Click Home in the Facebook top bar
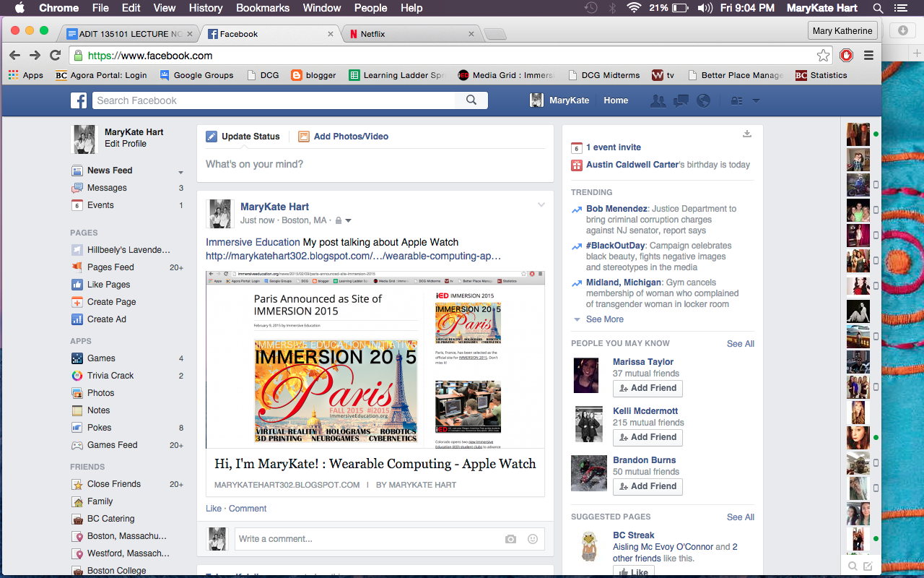924x578 pixels. click(x=616, y=100)
